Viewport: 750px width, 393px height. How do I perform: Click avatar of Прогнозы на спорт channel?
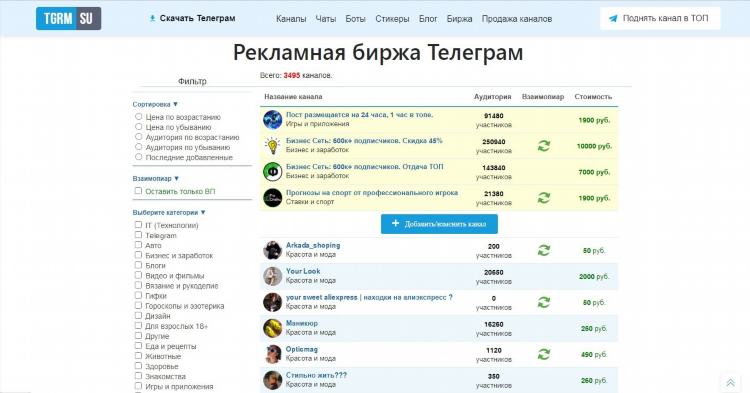[x=273, y=197]
